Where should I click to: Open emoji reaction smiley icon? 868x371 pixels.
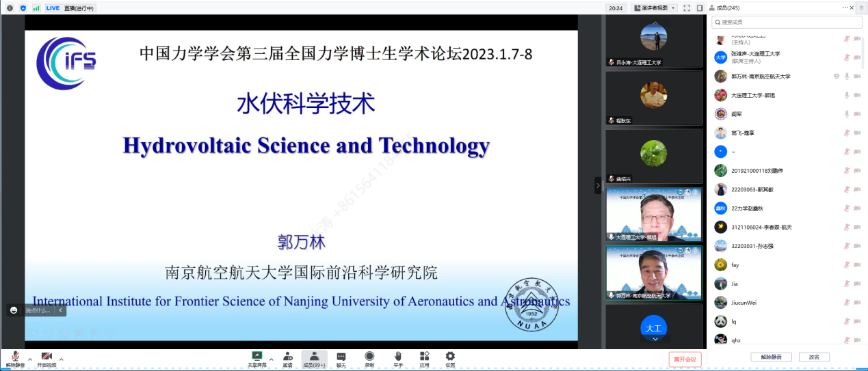(x=14, y=310)
